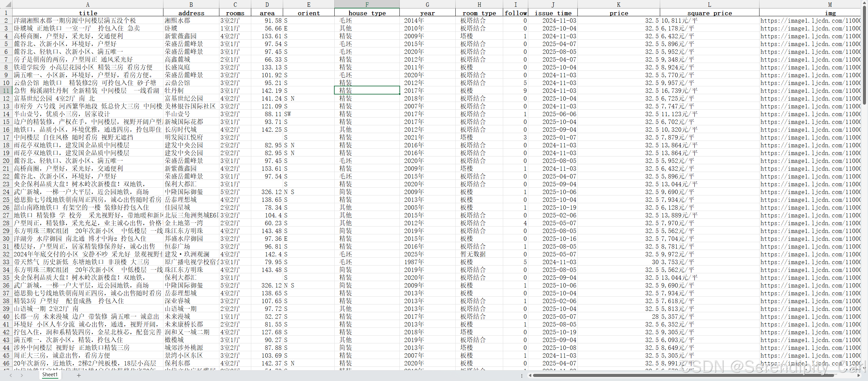Click the scrollbar resize handle dots
The height and width of the screenshot is (381, 868).
[x=522, y=375]
